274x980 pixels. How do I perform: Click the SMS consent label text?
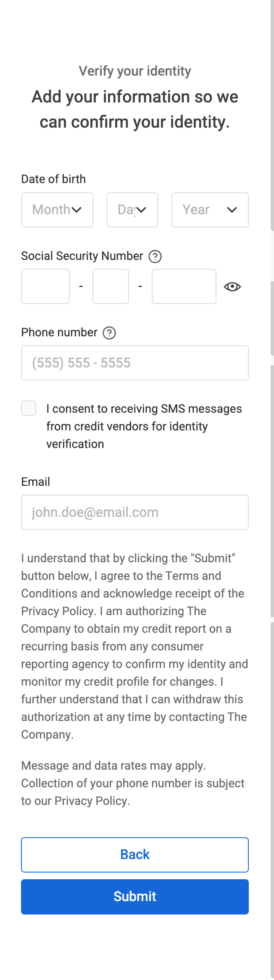(144, 426)
